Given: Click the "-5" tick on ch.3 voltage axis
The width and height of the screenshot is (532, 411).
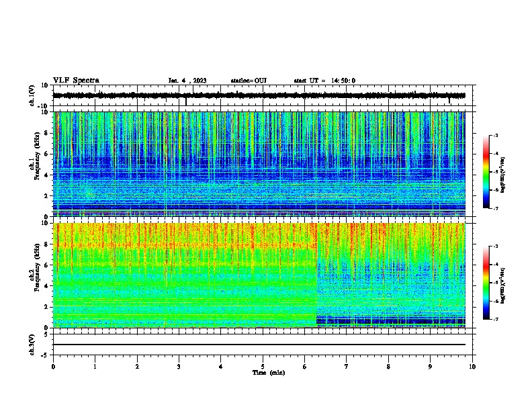Looking at the screenshot, I should [x=46, y=355].
